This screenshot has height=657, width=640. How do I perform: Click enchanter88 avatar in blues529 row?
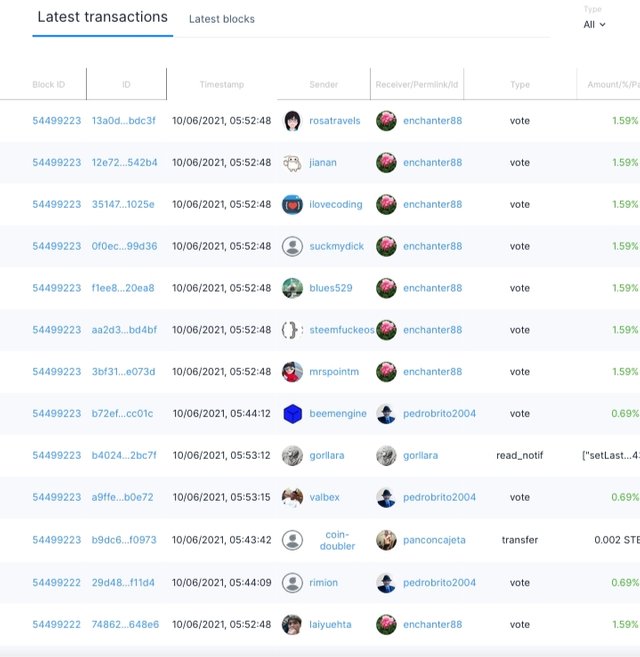coord(386,288)
